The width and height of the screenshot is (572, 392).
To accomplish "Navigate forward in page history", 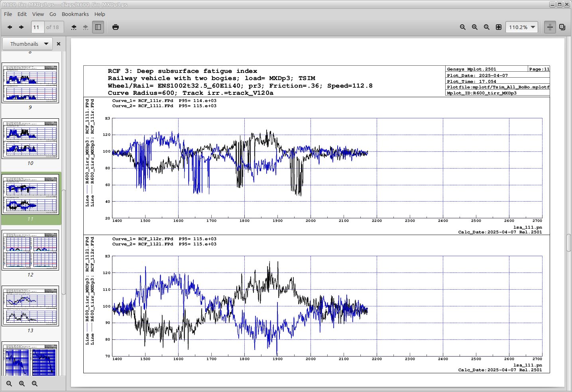I will point(86,27).
